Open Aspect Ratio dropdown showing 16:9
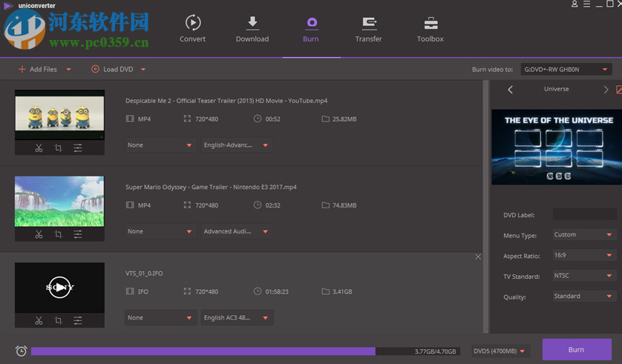 click(x=584, y=256)
